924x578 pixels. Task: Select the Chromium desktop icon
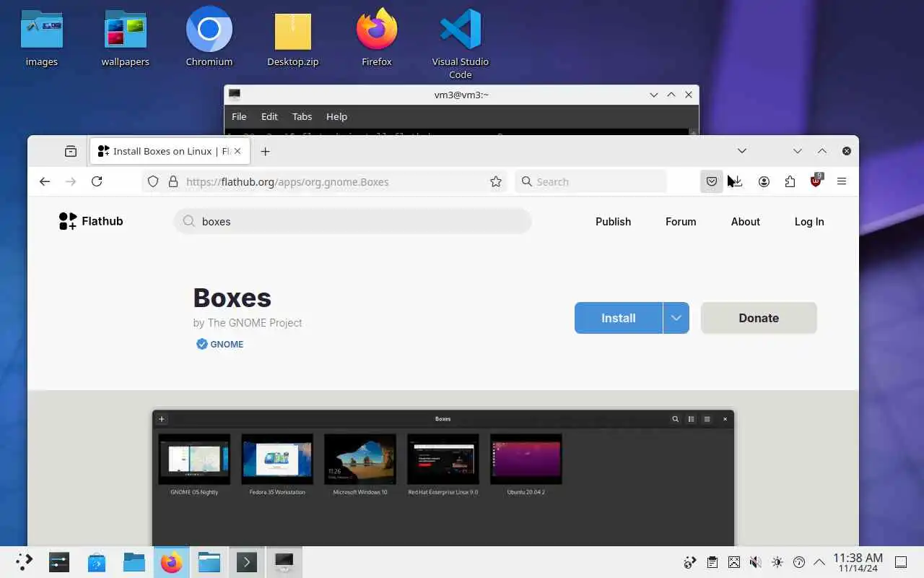point(209,38)
